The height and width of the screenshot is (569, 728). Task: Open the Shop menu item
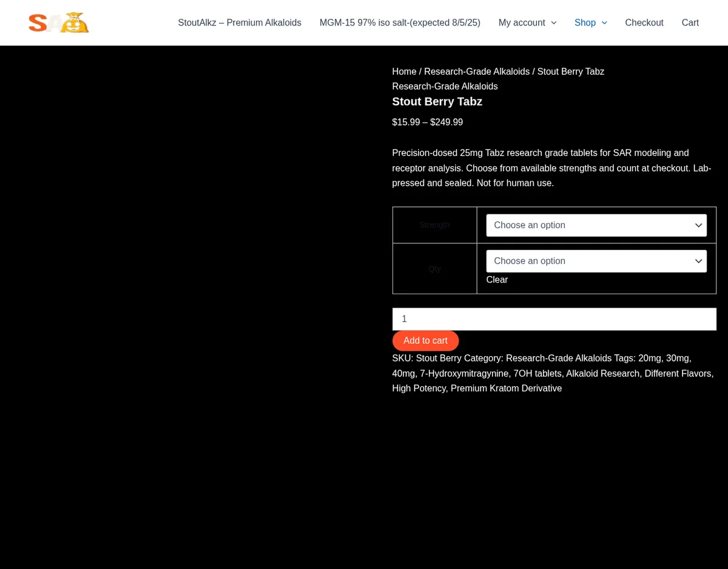tap(585, 22)
